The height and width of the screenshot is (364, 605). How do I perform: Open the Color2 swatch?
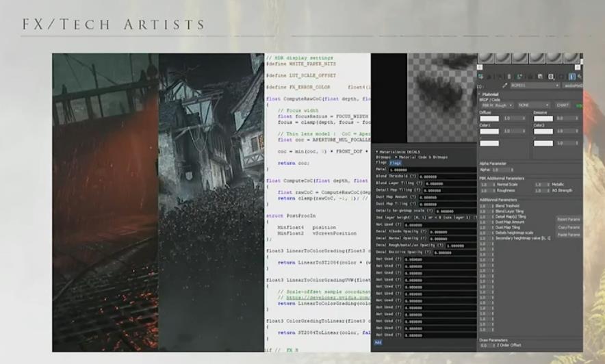543,131
